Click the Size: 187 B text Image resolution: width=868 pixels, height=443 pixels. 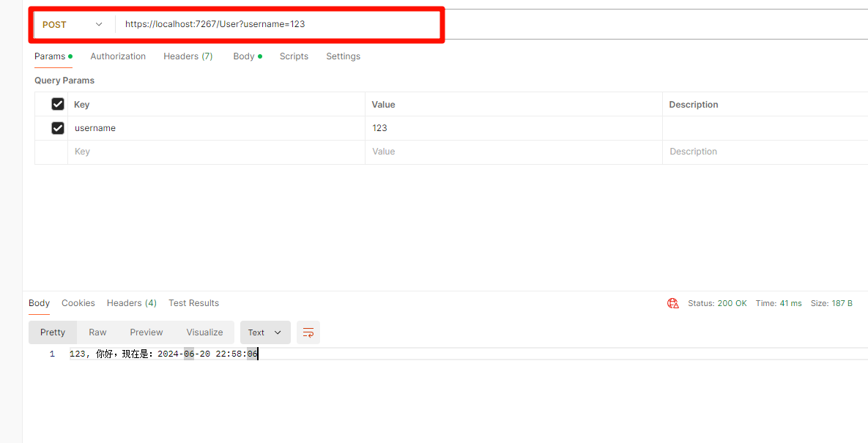[x=831, y=303]
